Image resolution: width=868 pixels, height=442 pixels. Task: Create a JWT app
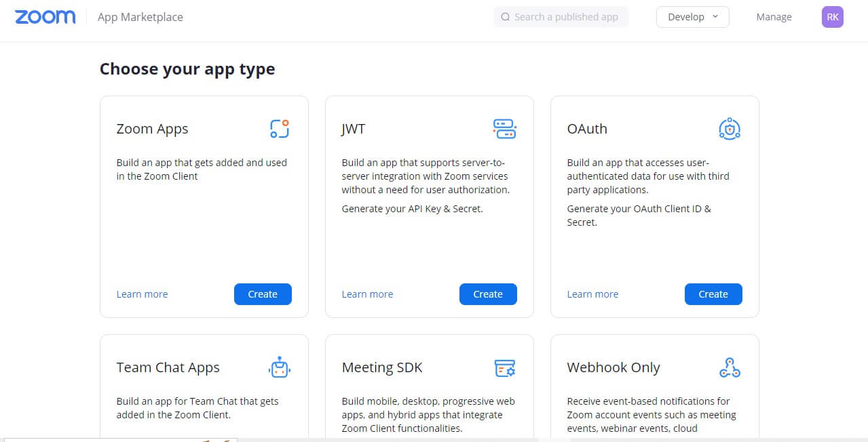pyautogui.click(x=488, y=294)
